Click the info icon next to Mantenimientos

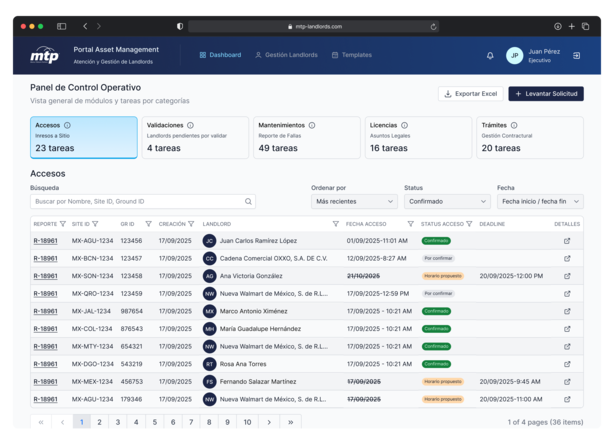312,125
